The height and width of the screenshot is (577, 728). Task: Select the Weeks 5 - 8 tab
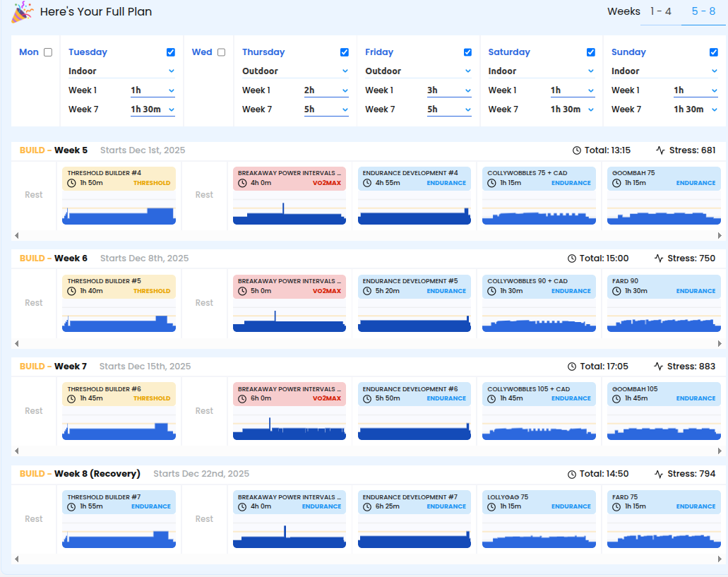(703, 12)
